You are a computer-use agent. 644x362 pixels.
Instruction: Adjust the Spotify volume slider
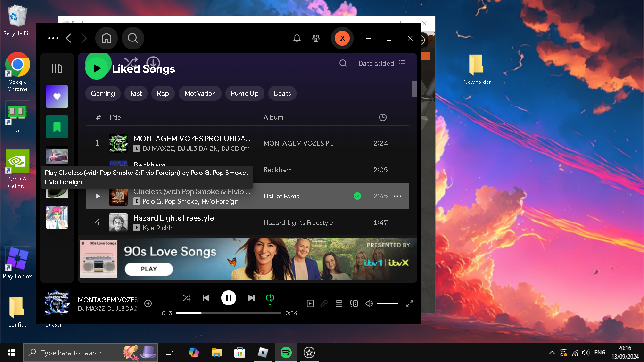(388, 304)
